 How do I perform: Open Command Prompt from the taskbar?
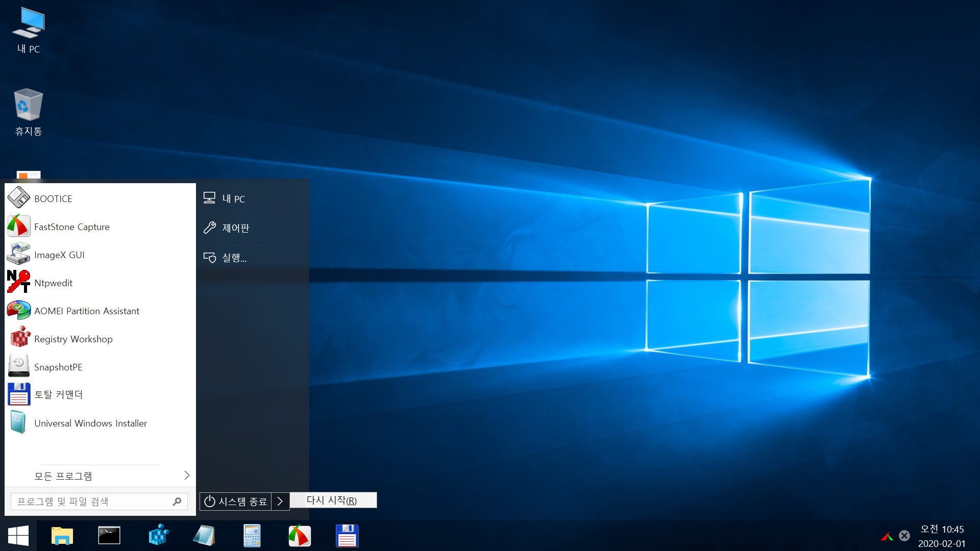[x=109, y=536]
